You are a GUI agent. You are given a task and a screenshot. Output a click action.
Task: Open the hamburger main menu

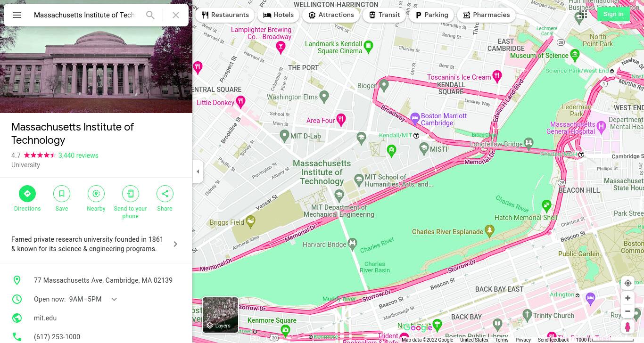tap(17, 15)
